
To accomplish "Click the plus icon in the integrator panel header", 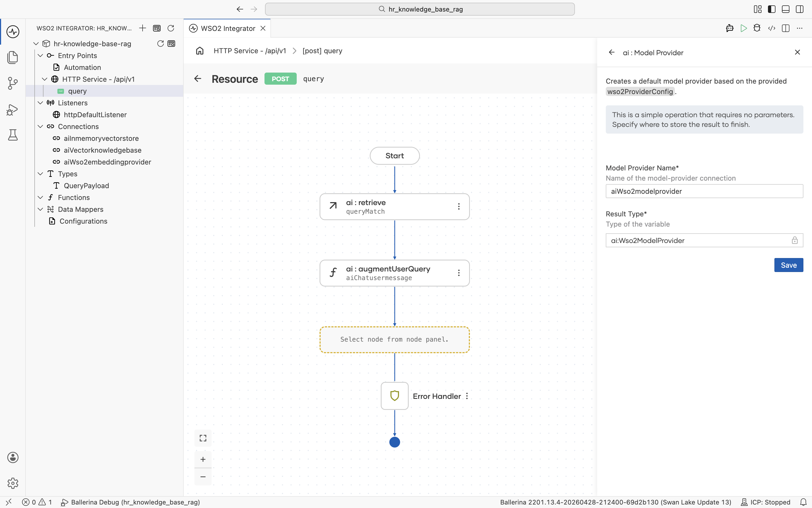I will (x=143, y=28).
